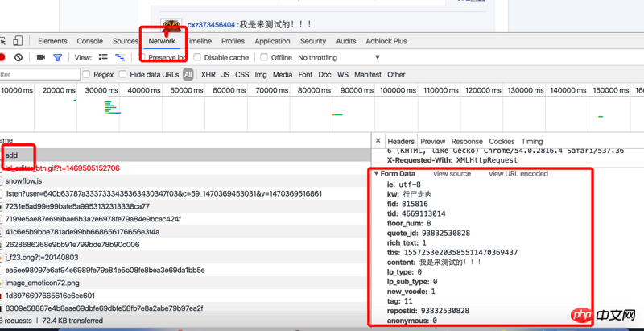The width and height of the screenshot is (644, 331).
Task: Close the request details pane
Action: pos(378,141)
